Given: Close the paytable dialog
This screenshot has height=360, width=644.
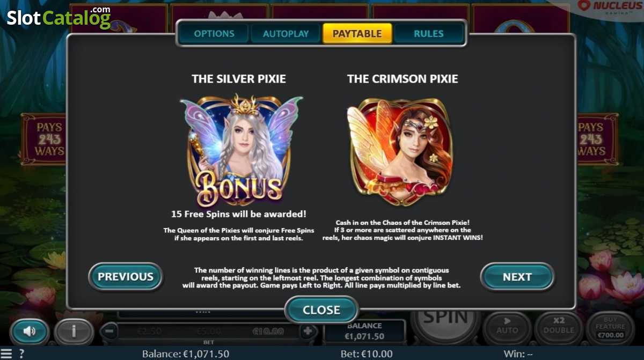Looking at the screenshot, I should tap(321, 310).
